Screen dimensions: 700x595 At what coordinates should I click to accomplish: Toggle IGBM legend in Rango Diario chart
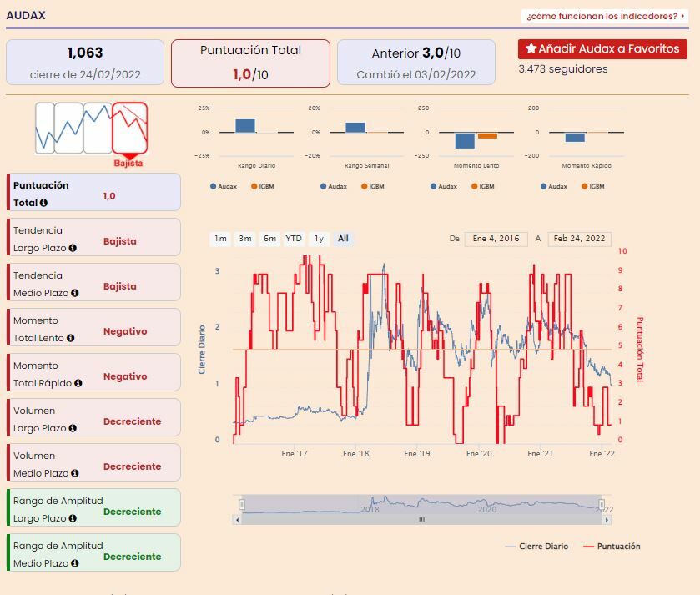click(x=263, y=187)
